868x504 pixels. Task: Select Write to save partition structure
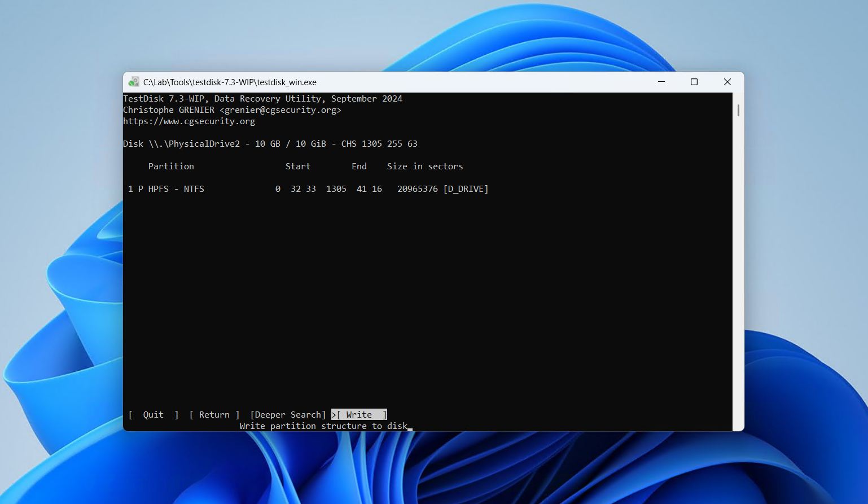360,415
